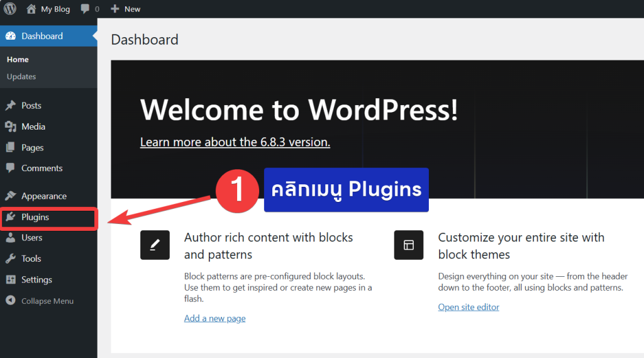
Task: Click the Dashboard page title
Action: pos(145,40)
